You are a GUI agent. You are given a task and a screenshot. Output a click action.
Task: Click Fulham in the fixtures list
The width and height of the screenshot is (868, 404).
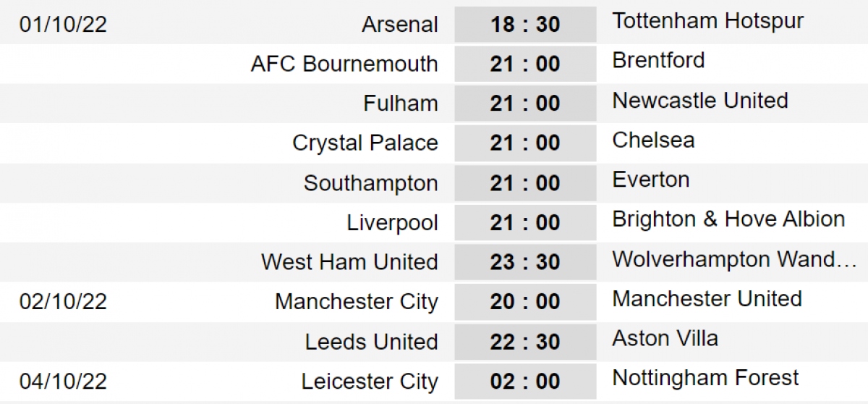coord(401,104)
